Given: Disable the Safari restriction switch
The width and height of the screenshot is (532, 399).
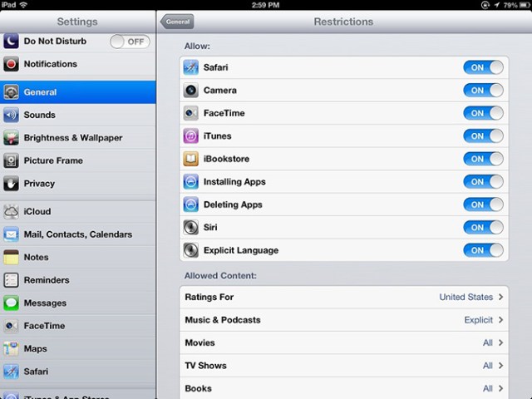Looking at the screenshot, I should tap(483, 67).
